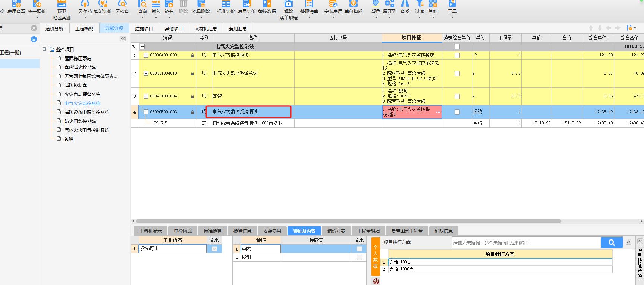Image resolution: width=644 pixels, height=285 pixels.
Task: Open ellipsis in the red 项目特征 cell
Action: (x=438, y=112)
